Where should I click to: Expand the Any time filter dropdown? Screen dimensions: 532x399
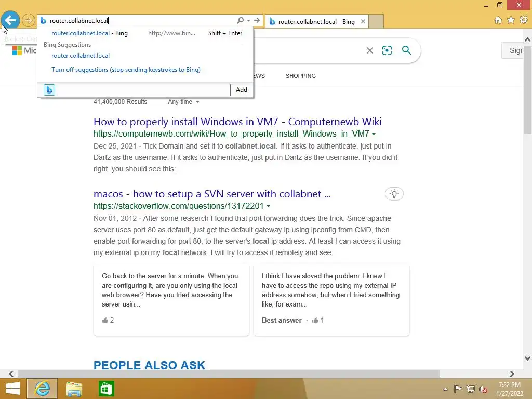click(183, 102)
